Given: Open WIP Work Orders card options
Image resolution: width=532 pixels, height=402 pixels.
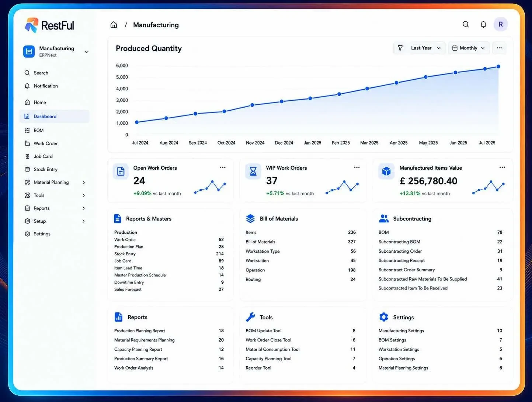Looking at the screenshot, I should [357, 167].
